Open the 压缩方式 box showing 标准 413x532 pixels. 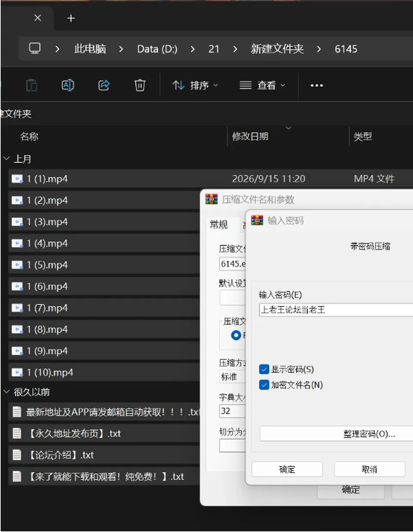click(x=232, y=377)
